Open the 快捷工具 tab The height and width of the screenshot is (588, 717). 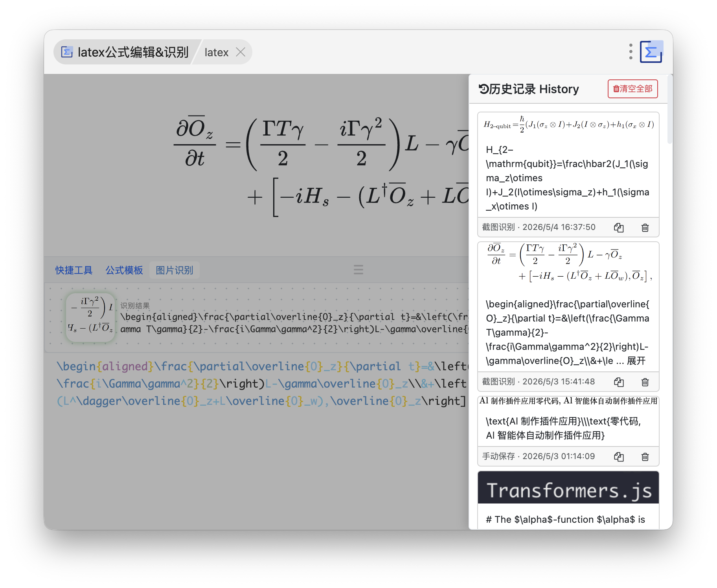pos(74,270)
